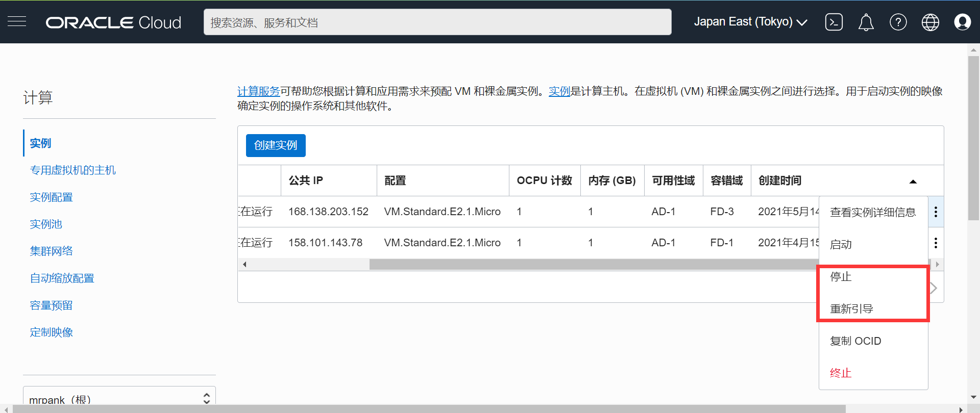Choose 停止 in the actions menu

coord(873,276)
